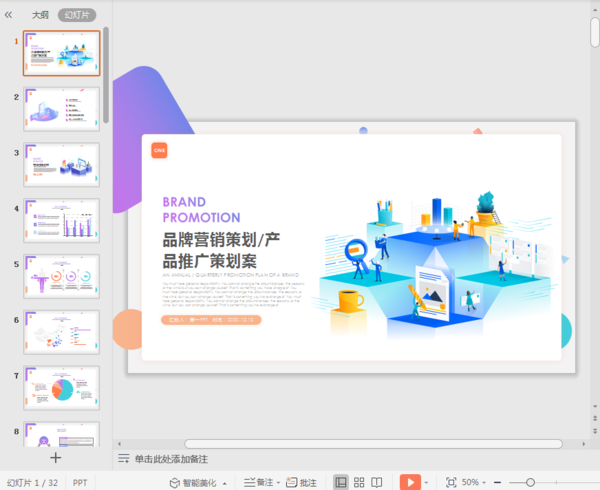Click the slide panel scrollbar

point(106,75)
